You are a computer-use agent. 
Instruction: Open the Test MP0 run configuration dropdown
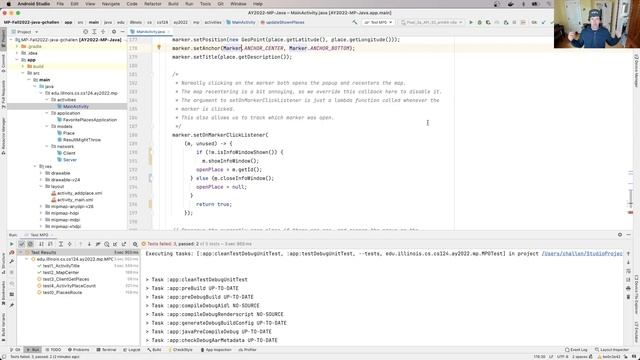point(378,22)
